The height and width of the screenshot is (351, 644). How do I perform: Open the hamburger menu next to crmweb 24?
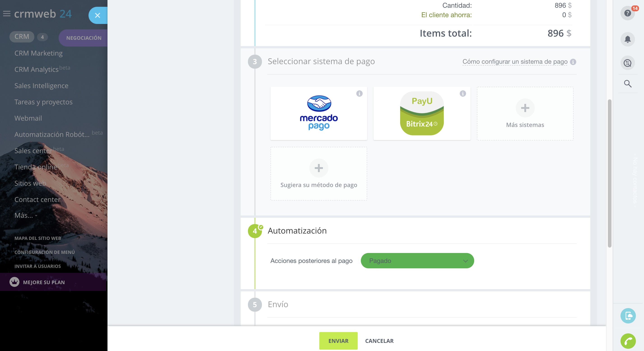(x=7, y=14)
